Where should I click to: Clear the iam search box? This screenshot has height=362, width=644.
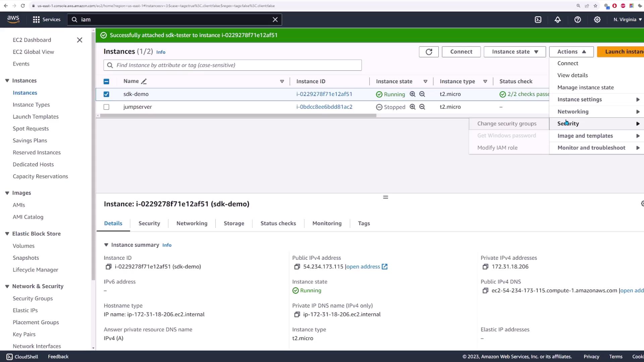coord(275,19)
